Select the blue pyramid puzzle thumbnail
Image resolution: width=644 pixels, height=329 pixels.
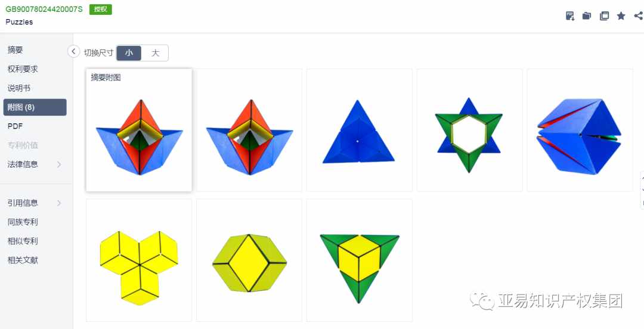click(360, 130)
